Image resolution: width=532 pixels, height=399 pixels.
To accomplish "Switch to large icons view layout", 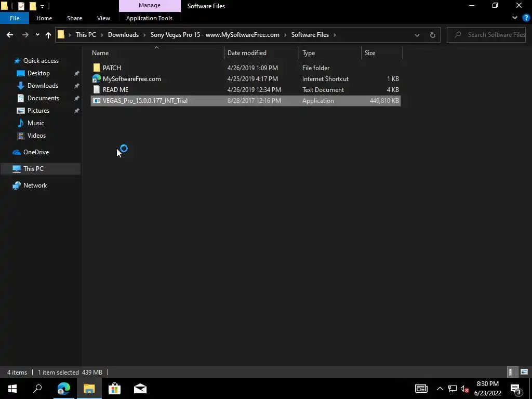I will pyautogui.click(x=524, y=372).
